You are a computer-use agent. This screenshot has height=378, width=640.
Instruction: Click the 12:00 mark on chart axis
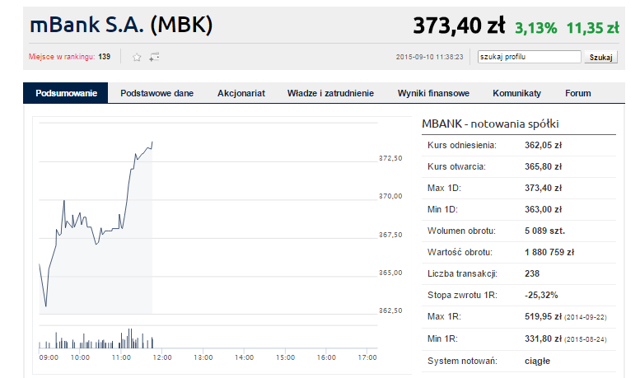[162, 358]
